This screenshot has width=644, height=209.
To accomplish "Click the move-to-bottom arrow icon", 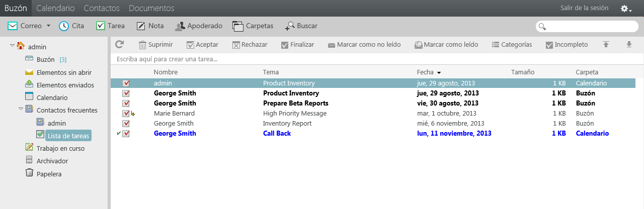I will (628, 45).
